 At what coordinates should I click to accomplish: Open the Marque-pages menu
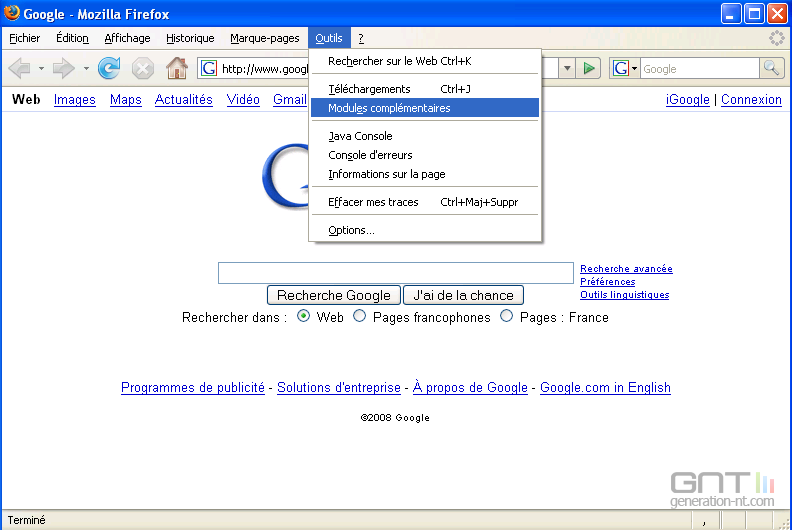coord(265,38)
